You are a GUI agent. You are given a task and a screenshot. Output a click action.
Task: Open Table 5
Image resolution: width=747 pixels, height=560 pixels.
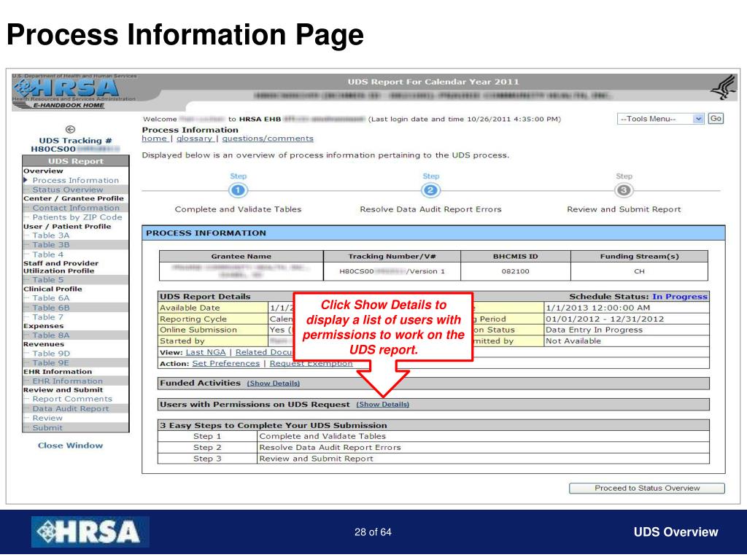47,280
